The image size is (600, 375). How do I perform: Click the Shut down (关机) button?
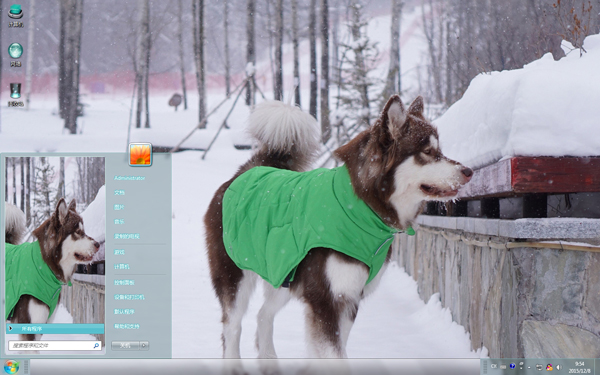[x=125, y=346]
